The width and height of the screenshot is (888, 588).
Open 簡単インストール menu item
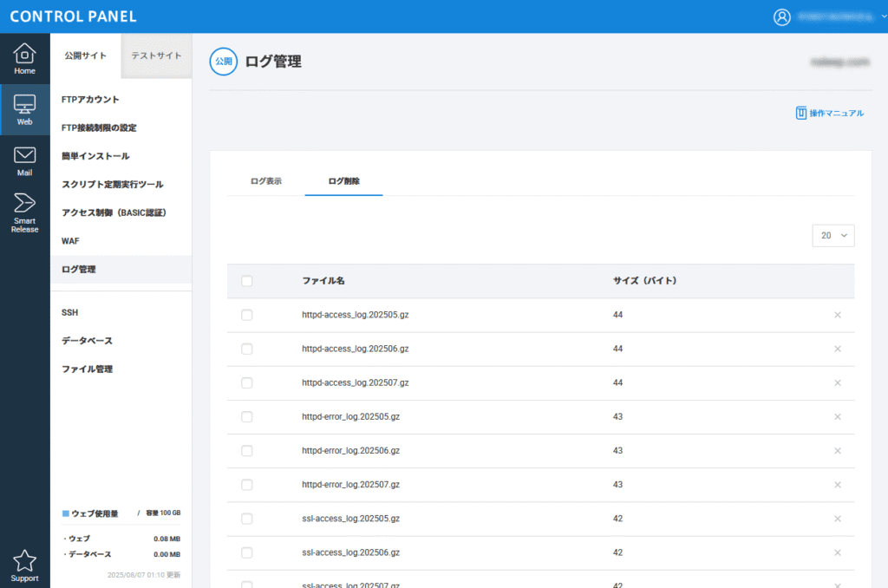click(95, 156)
